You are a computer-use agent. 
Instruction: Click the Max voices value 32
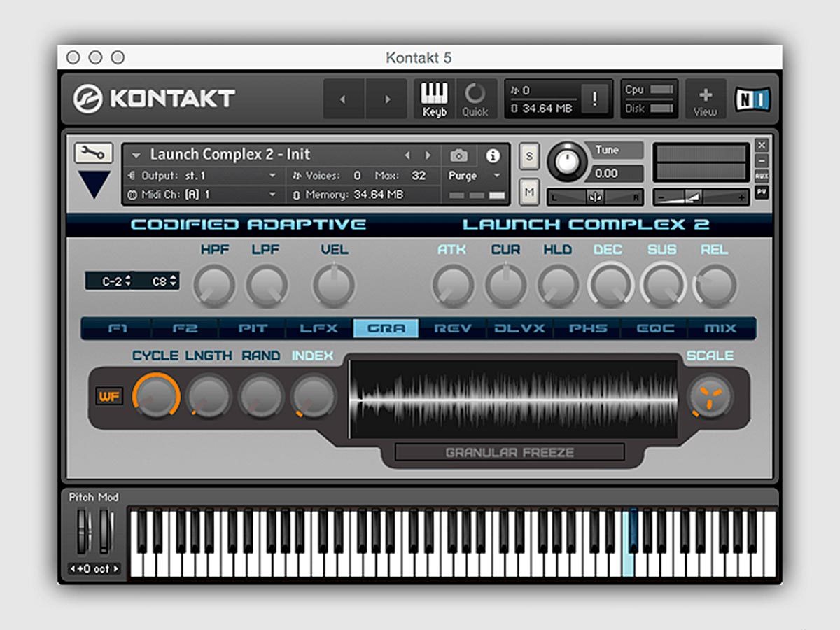[x=419, y=176]
